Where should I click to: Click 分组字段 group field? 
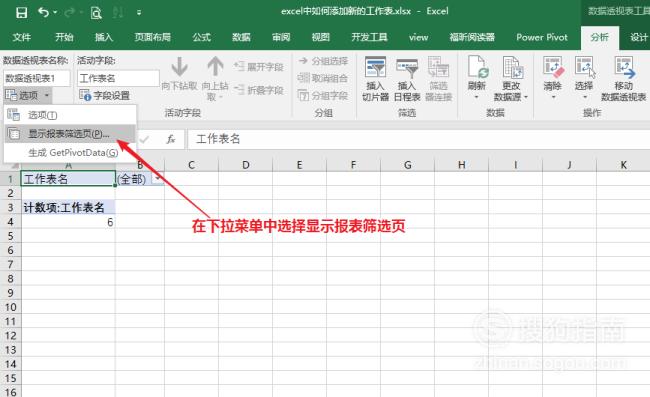[323, 96]
